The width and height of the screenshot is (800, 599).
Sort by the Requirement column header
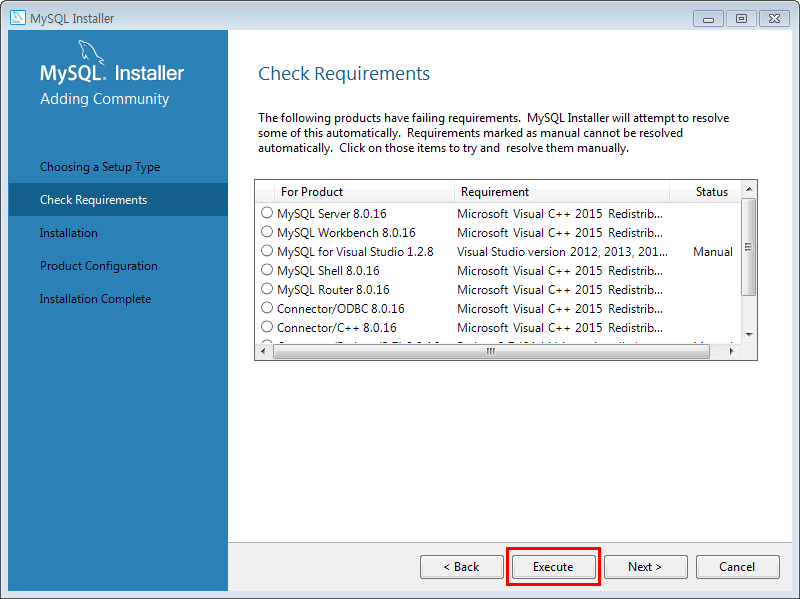pyautogui.click(x=562, y=192)
